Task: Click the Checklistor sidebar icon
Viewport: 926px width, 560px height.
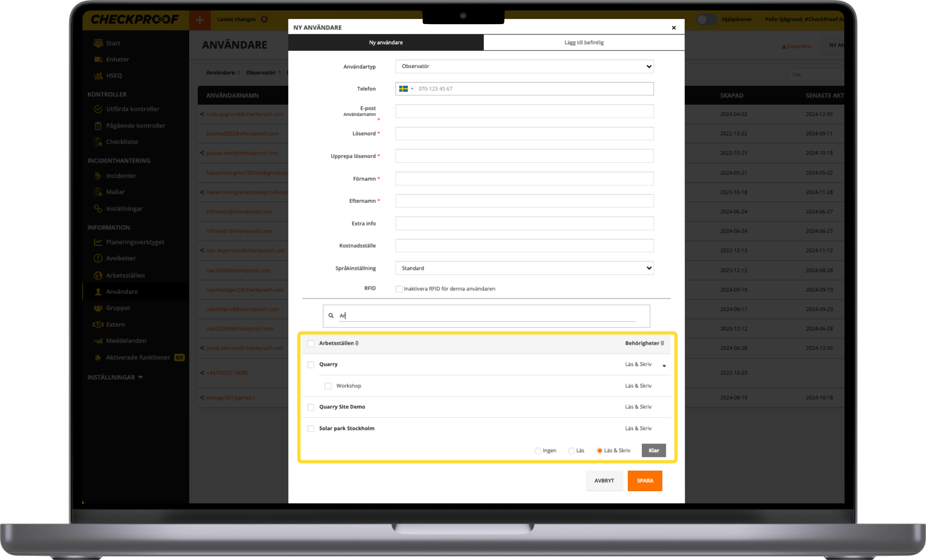Action: click(98, 142)
